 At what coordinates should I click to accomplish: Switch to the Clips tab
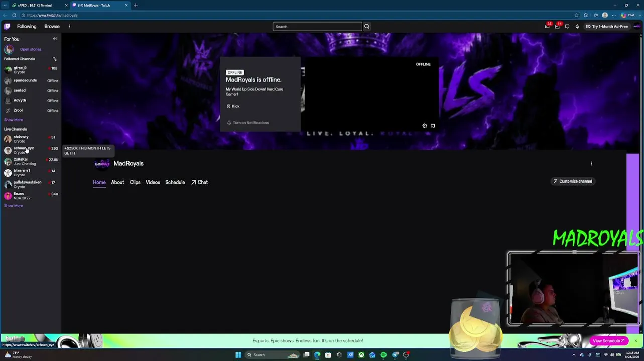pyautogui.click(x=135, y=182)
